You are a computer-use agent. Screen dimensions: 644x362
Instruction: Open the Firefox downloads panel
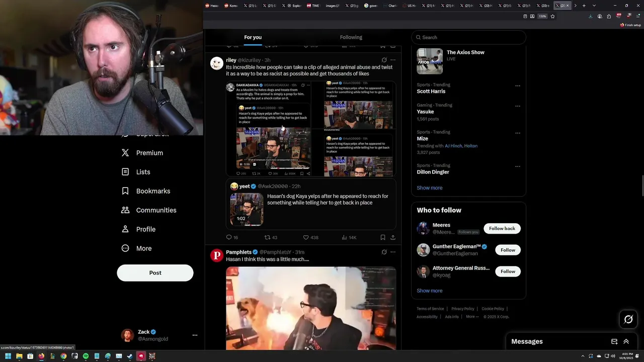point(590,16)
